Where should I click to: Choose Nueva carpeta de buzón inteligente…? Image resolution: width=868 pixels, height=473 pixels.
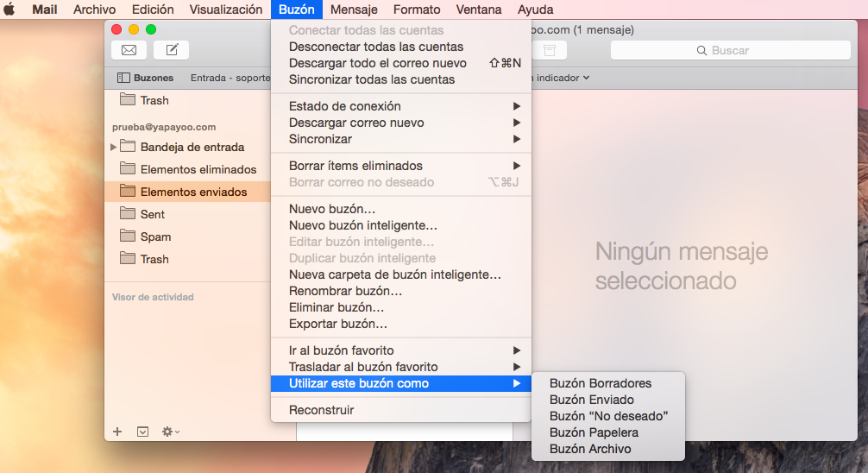click(x=401, y=274)
